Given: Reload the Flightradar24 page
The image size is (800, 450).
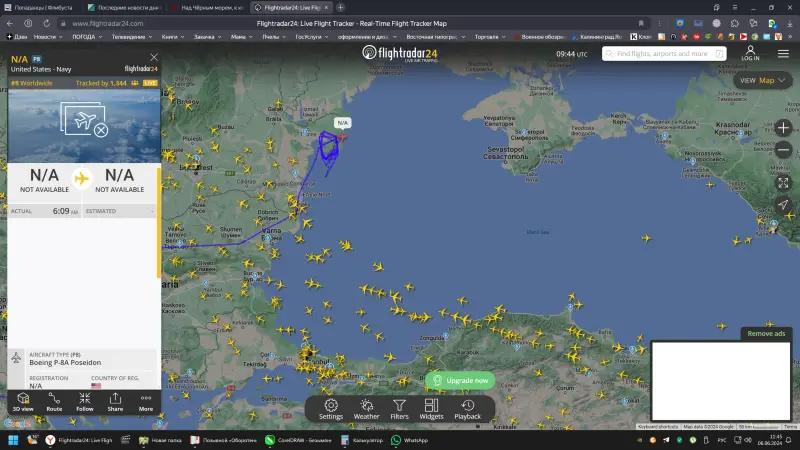Looking at the screenshot, I should 46,23.
